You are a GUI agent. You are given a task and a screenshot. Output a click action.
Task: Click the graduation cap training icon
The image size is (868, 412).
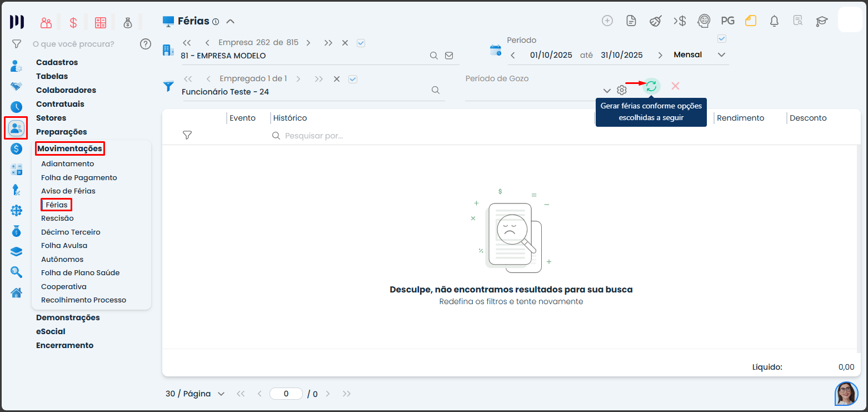[821, 21]
